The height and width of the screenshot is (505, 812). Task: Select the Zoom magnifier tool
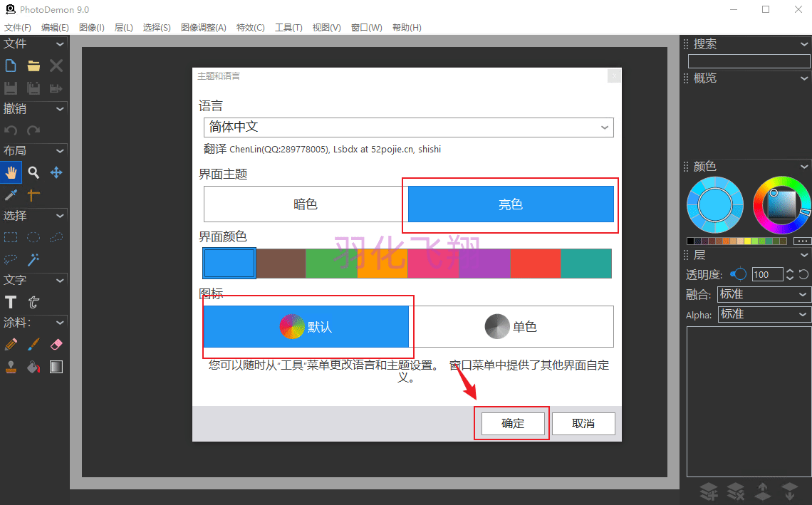point(33,172)
